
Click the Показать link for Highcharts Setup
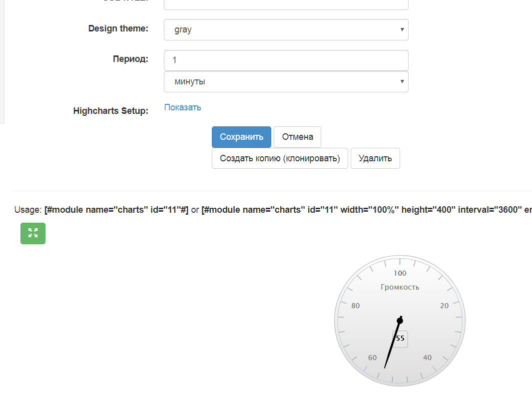tap(182, 107)
